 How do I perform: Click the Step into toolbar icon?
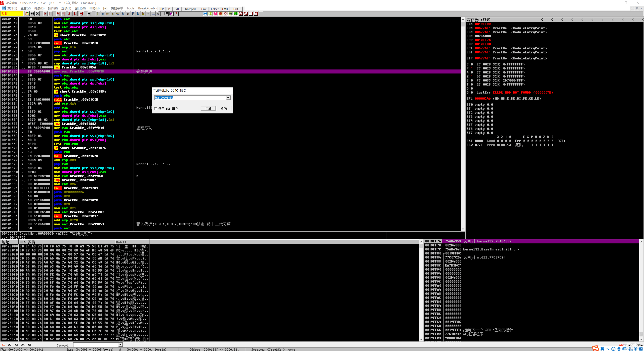58,14
